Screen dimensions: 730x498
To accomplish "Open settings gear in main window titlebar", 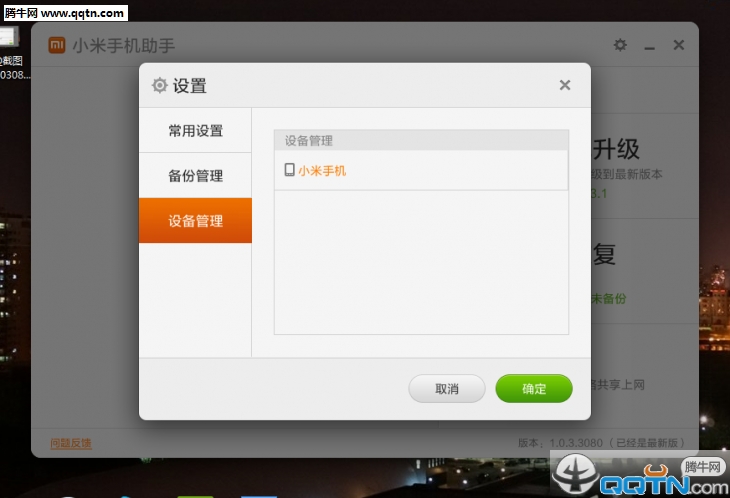I will (x=620, y=45).
